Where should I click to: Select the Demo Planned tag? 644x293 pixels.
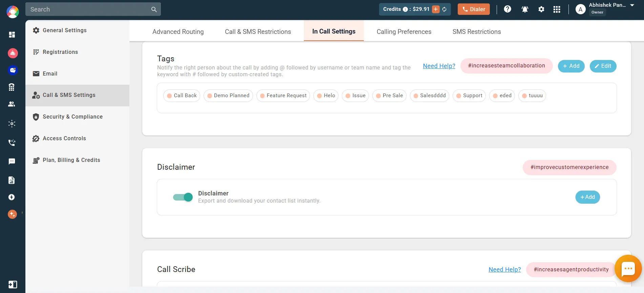pos(228,96)
